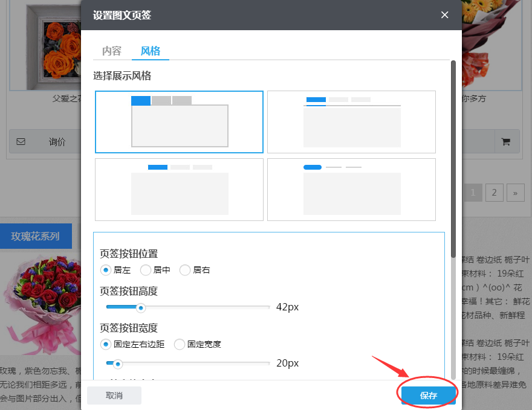The image size is (532, 410).
Task: Select the 居左 alignment option
Action: pyautogui.click(x=106, y=270)
